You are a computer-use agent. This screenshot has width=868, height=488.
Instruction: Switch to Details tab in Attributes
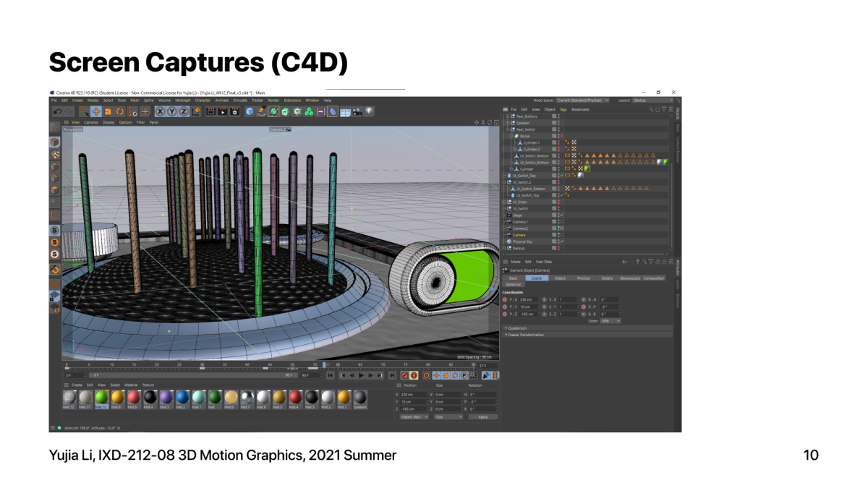pyautogui.click(x=607, y=278)
